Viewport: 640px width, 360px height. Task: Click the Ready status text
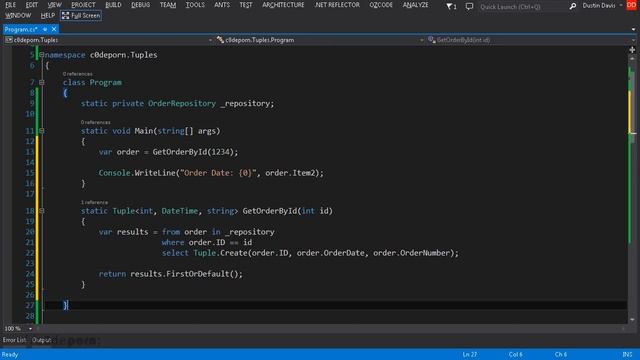pyautogui.click(x=10, y=355)
